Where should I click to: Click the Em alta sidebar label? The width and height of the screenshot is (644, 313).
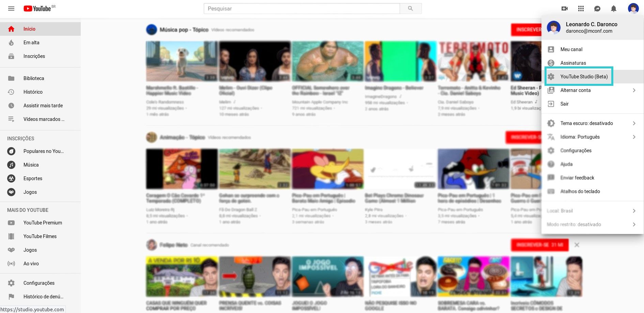coord(31,43)
